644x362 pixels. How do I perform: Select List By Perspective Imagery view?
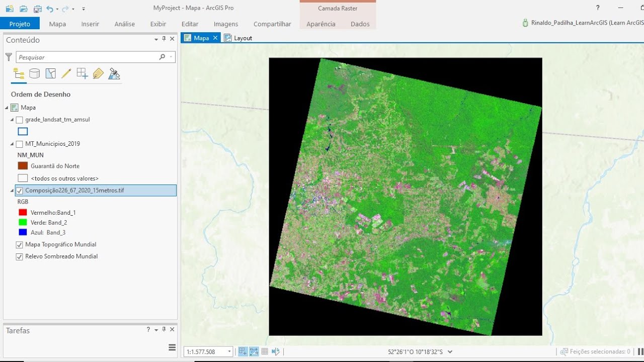114,74
